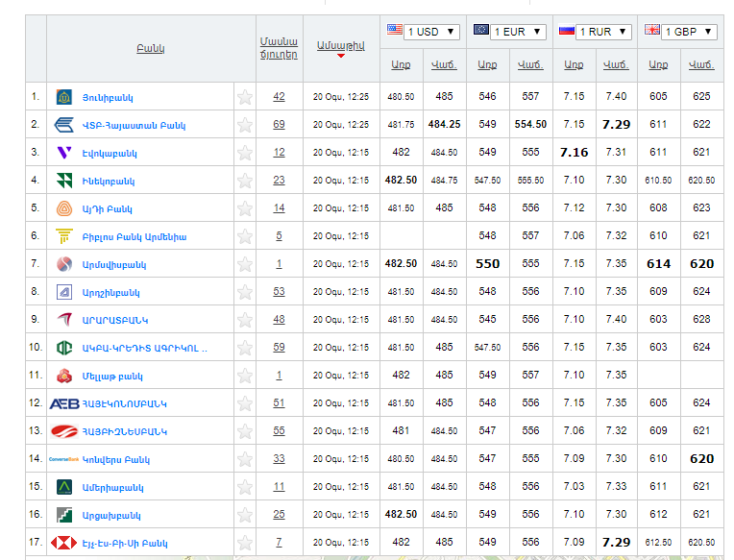This screenshot has width=734, height=560.
Task: Click the red HSBC logo in row 17
Action: tap(63, 543)
